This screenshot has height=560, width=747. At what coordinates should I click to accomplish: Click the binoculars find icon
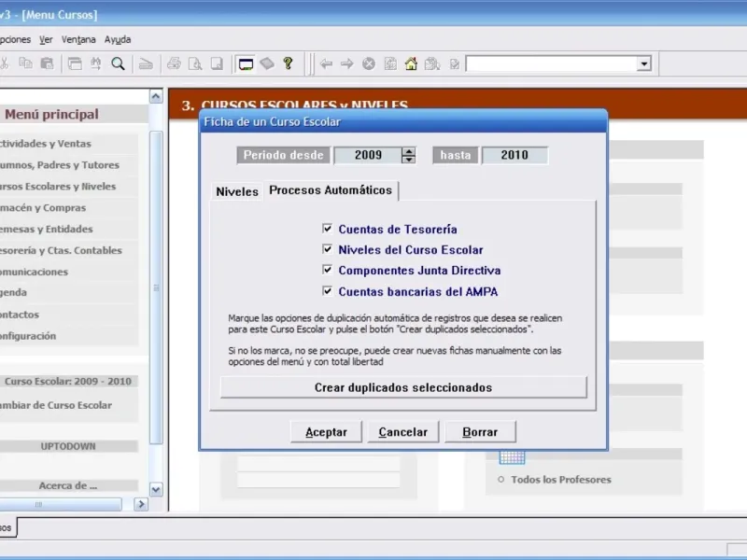[96, 63]
